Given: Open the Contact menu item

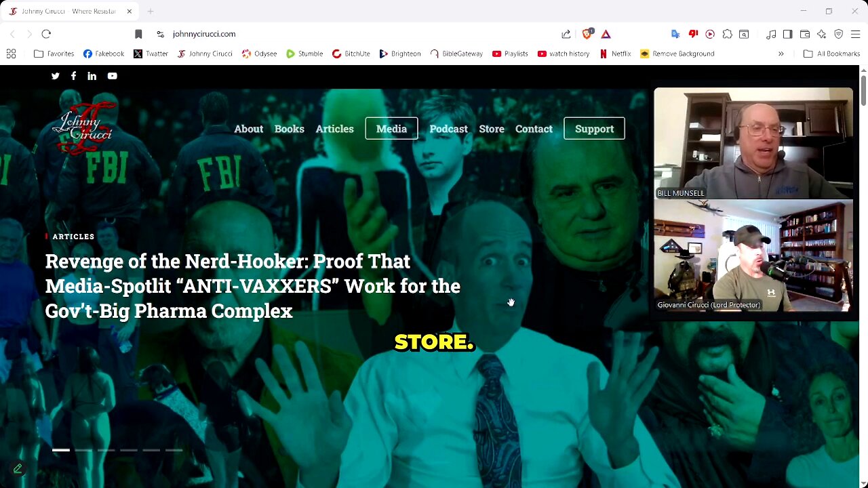Looking at the screenshot, I should [x=534, y=129].
